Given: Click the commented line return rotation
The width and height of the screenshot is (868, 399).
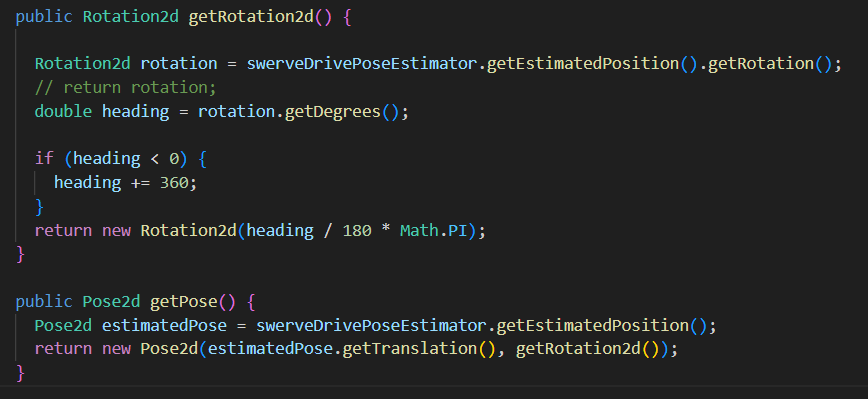Looking at the screenshot, I should coord(126,87).
